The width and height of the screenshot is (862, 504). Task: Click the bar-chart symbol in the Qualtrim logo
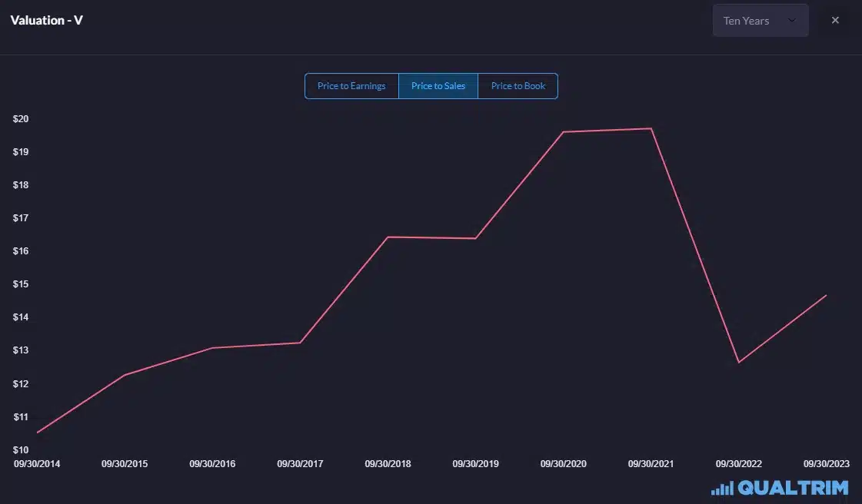pyautogui.click(x=721, y=487)
